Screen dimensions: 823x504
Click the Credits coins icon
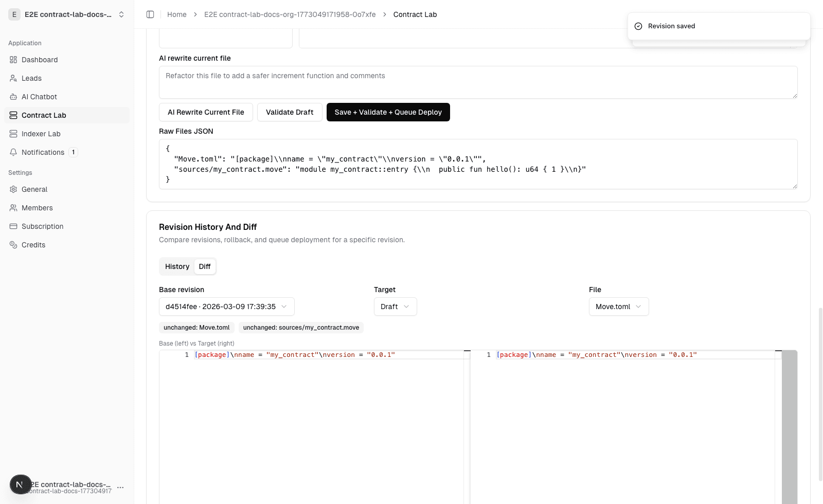point(13,245)
